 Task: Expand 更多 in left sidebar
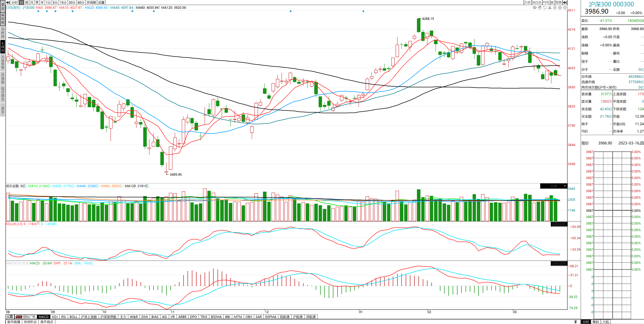click(3, 110)
